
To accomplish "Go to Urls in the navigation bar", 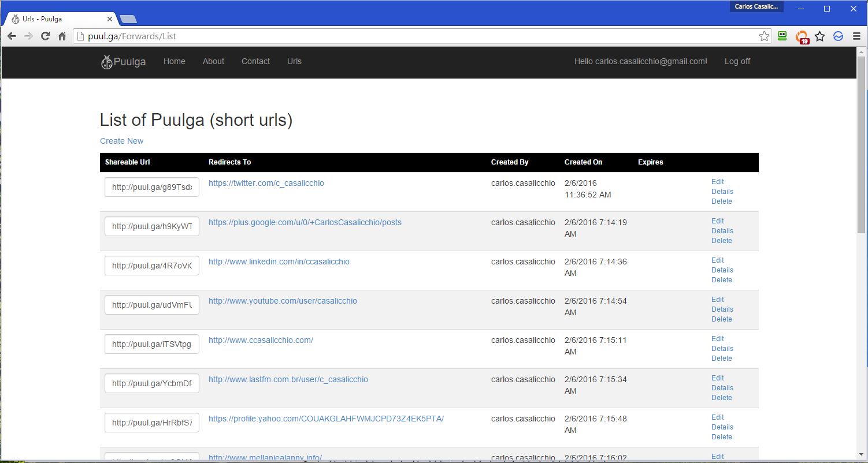I will [294, 61].
